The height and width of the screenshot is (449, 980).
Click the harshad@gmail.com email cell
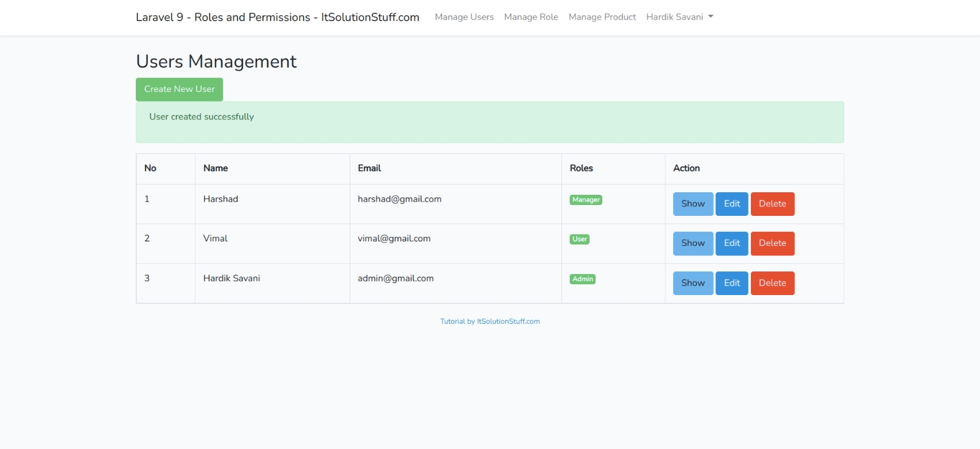click(x=399, y=199)
